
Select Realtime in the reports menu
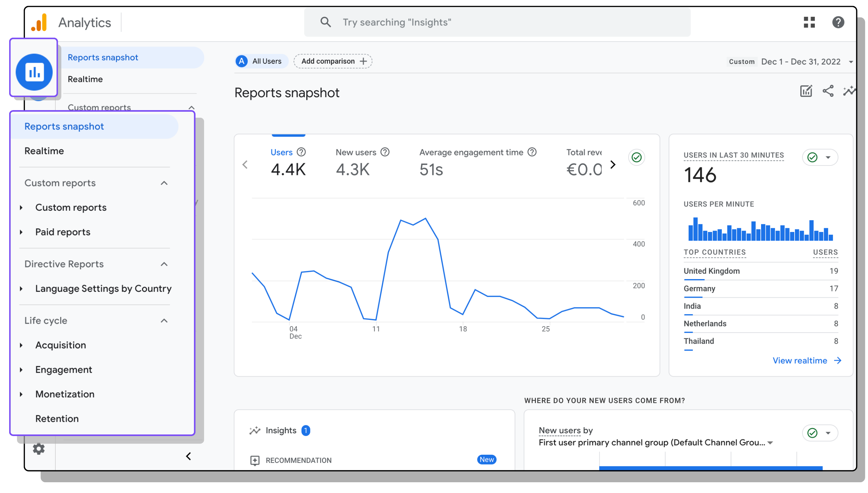(x=44, y=151)
